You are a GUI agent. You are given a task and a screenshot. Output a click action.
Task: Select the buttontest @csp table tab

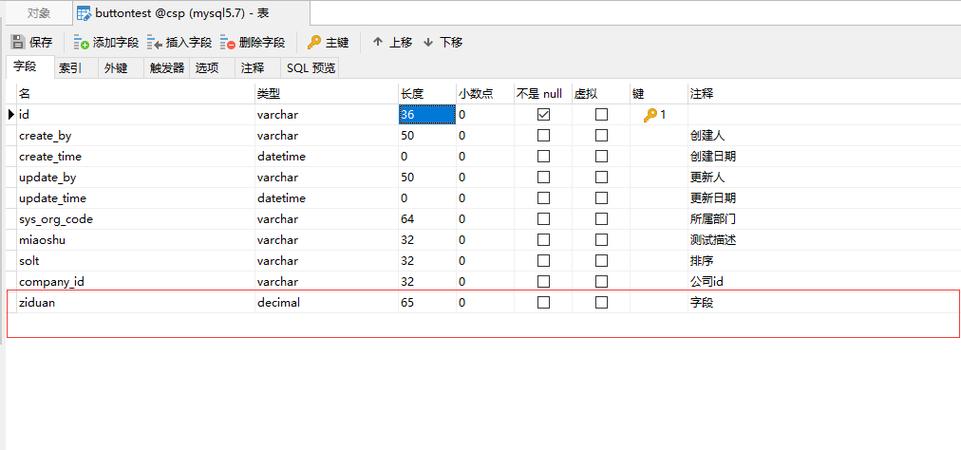[x=190, y=13]
